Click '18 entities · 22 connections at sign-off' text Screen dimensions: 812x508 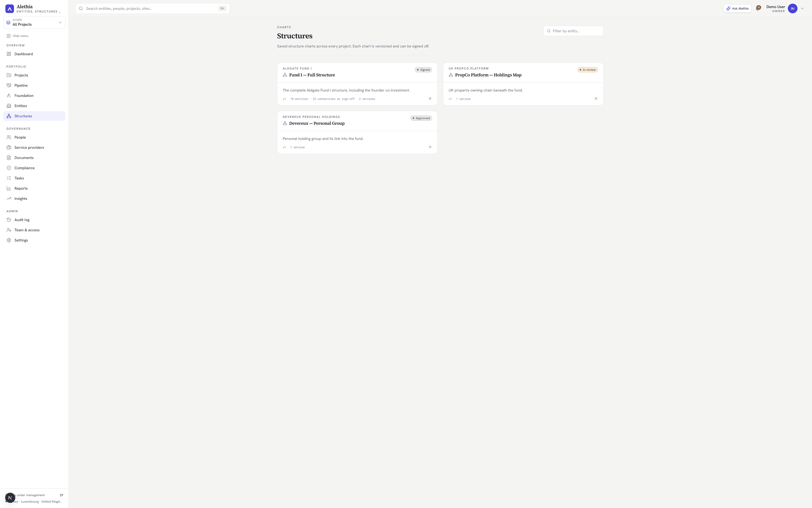point(322,99)
